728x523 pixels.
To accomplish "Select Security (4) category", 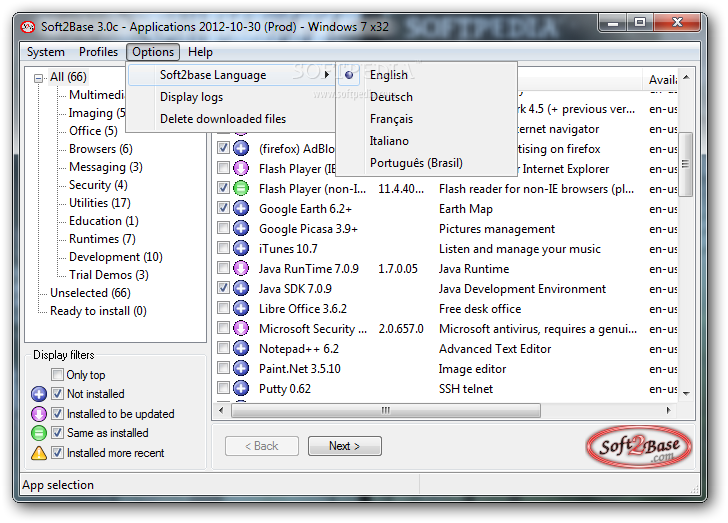I will pyautogui.click(x=98, y=185).
